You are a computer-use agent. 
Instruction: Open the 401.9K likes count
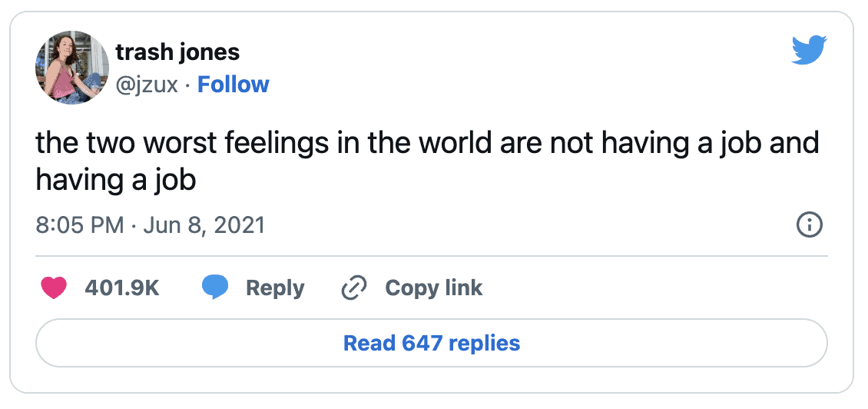[x=122, y=288]
